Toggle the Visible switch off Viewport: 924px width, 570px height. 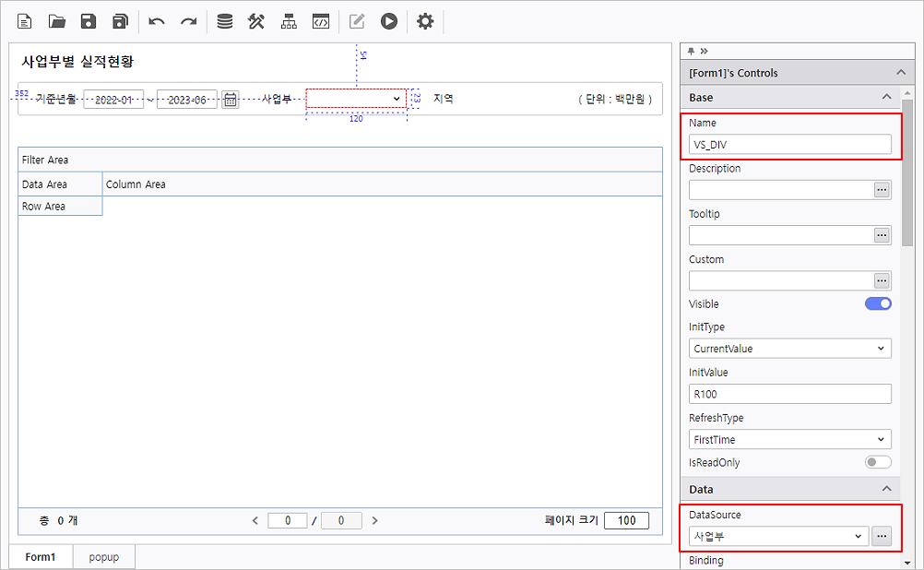pyautogui.click(x=878, y=303)
